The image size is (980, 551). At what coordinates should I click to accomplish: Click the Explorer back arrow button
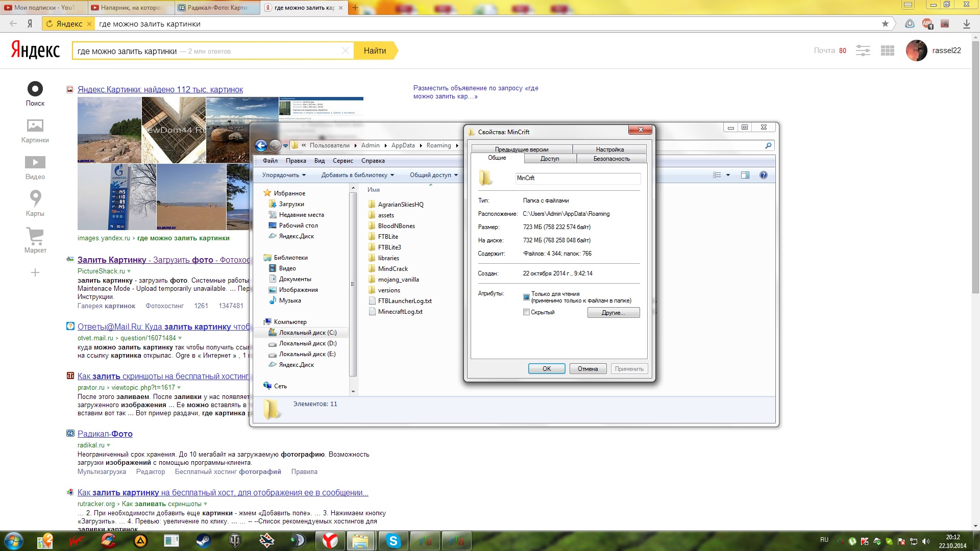[261, 145]
